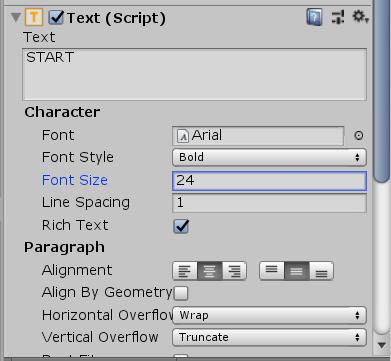Open the Font Style dropdown set to Bold
The width and height of the screenshot is (391, 361).
pyautogui.click(x=269, y=157)
